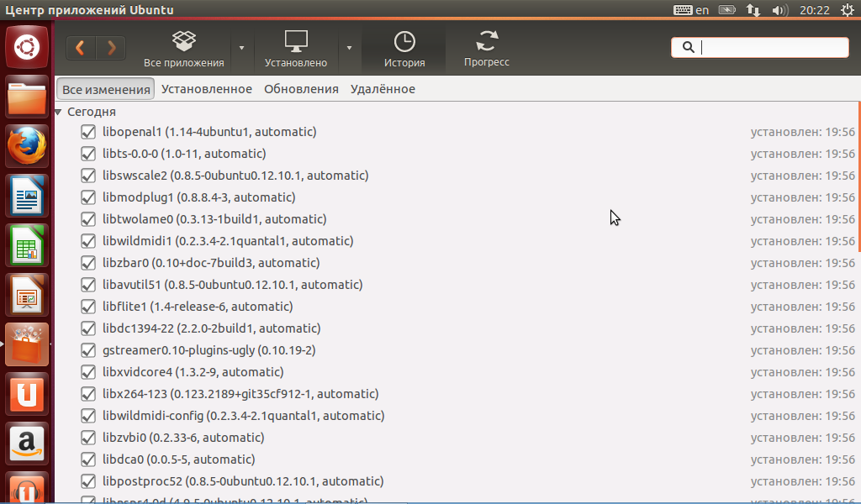Select the Удалённое tab
This screenshot has width=861, height=504.
click(383, 89)
